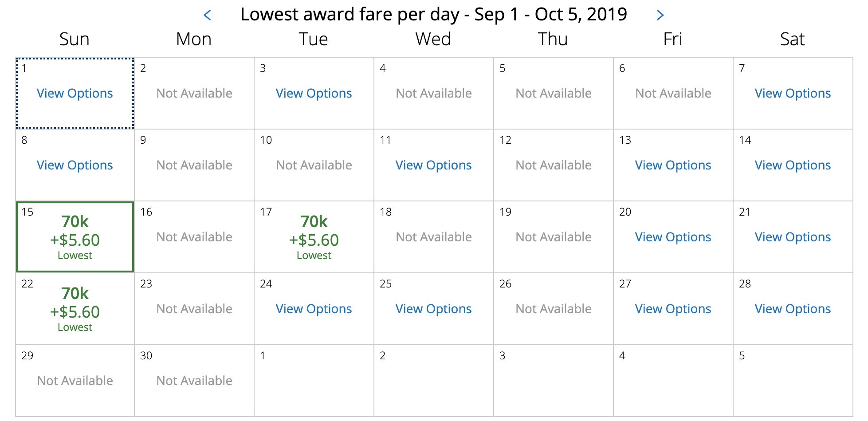Click the empty October 5 calendar cell
This screenshot has height=421, width=868.
tap(793, 381)
